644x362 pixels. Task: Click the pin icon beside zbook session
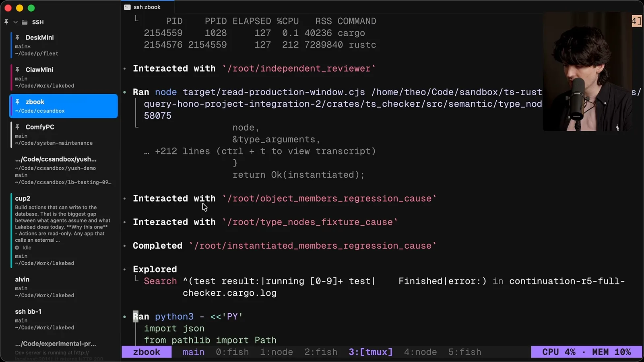click(x=17, y=102)
